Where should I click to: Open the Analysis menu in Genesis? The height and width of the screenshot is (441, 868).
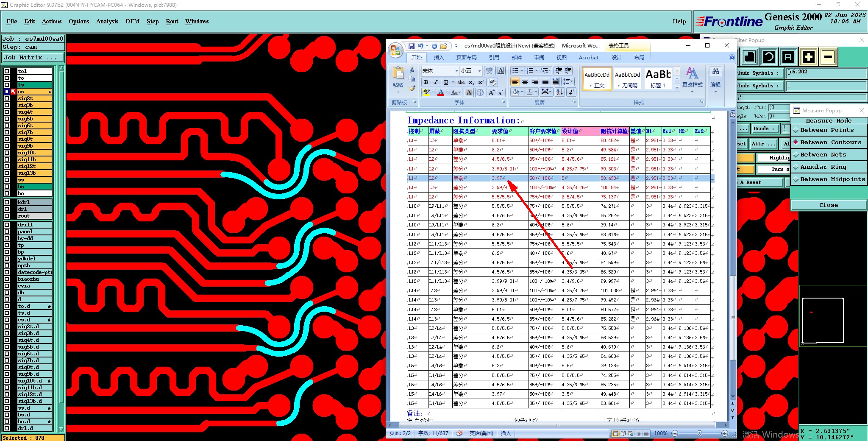tap(107, 21)
